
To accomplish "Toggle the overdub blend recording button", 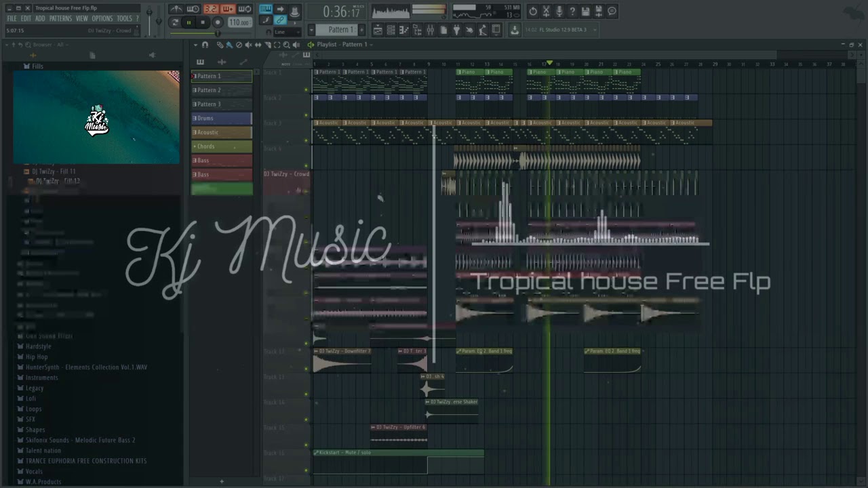I will coord(229,9).
